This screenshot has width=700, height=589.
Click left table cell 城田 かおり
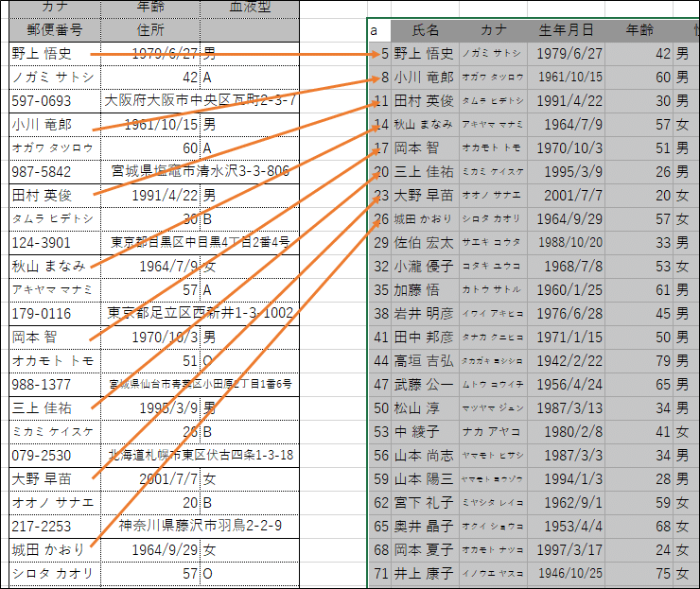pos(55,550)
